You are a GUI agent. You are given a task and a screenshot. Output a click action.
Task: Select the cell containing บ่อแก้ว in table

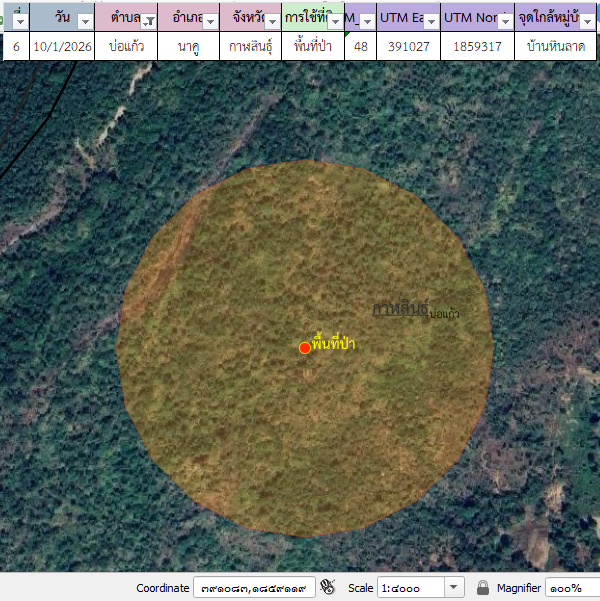tap(126, 46)
